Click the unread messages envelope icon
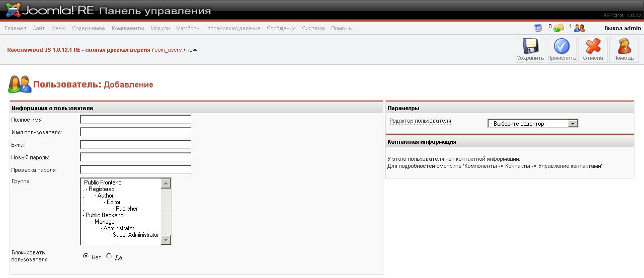This screenshot has height=278, width=644. 558,28
